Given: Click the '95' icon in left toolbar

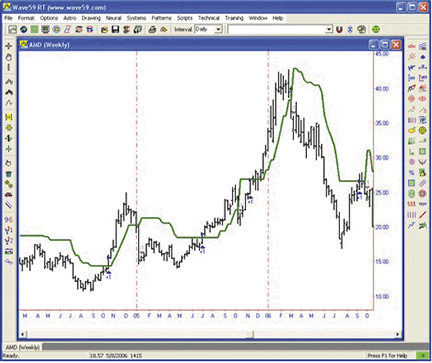Looking at the screenshot, I should click(9, 220).
